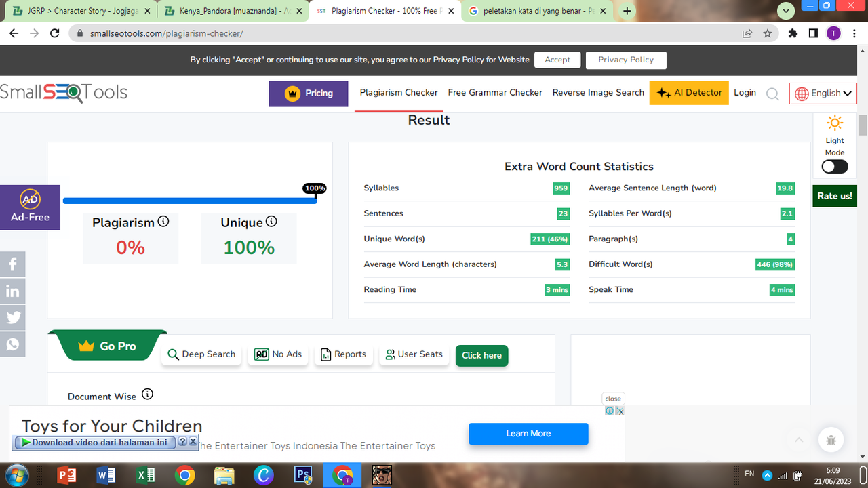868x488 pixels.
Task: Click the No Ads feature button
Action: 278,354
